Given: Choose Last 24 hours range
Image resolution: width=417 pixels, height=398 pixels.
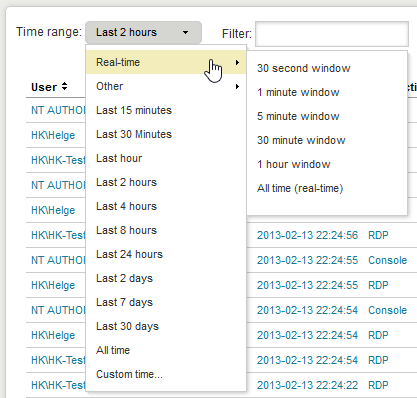Looking at the screenshot, I should pos(129,254).
